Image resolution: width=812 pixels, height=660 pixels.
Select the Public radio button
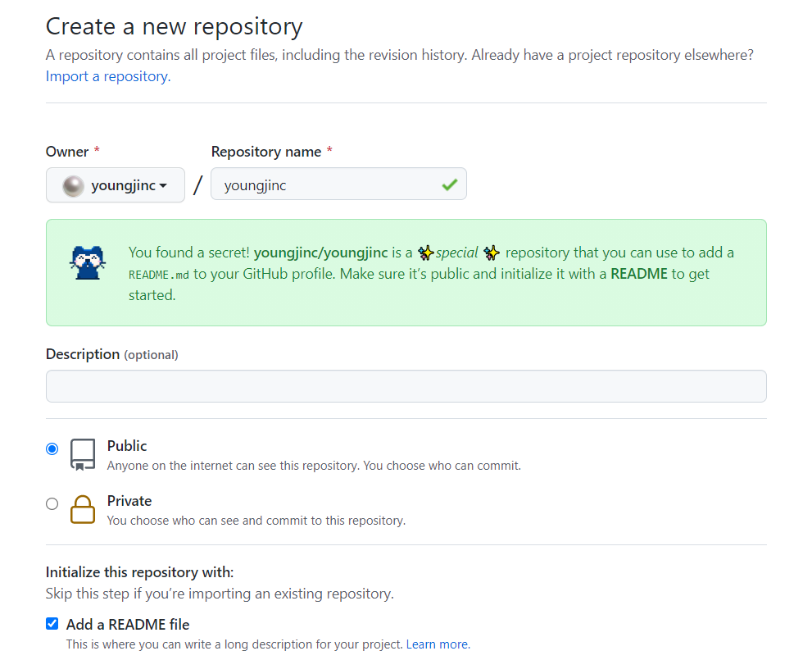tap(52, 448)
